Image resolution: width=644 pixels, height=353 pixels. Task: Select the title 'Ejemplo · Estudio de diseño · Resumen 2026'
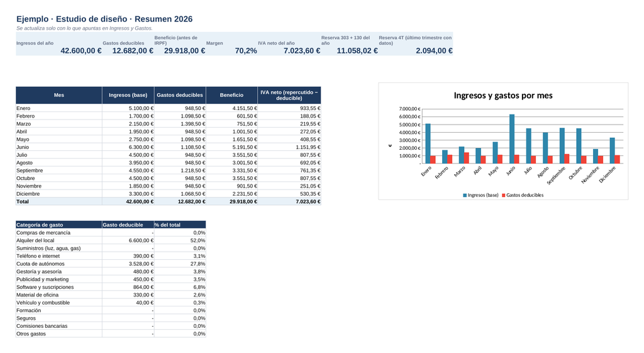point(104,19)
